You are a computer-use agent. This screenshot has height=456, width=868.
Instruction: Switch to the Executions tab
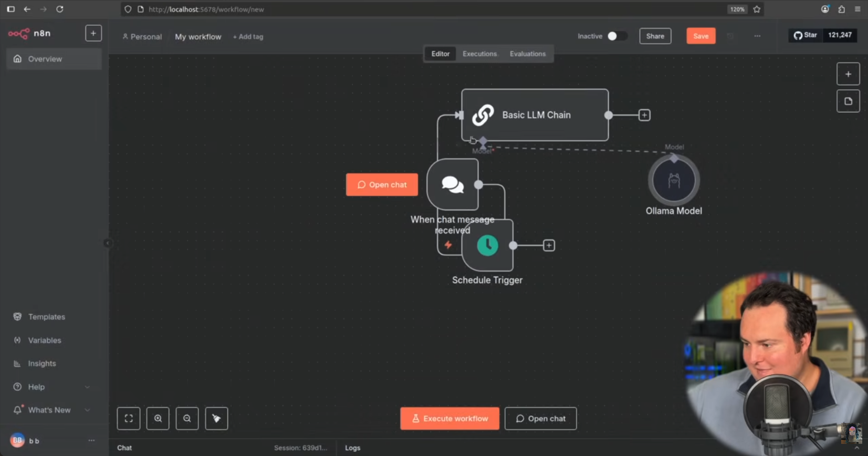479,54
